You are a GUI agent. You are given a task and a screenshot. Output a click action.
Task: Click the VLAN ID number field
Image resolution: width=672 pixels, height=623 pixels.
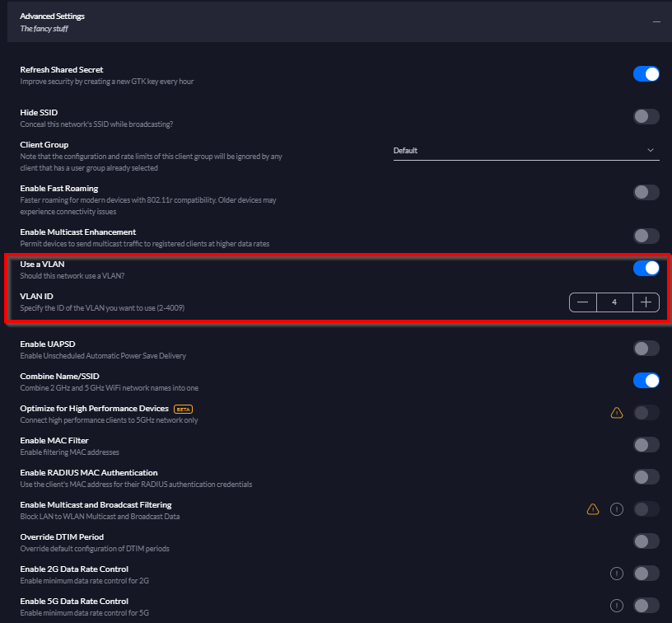click(614, 302)
